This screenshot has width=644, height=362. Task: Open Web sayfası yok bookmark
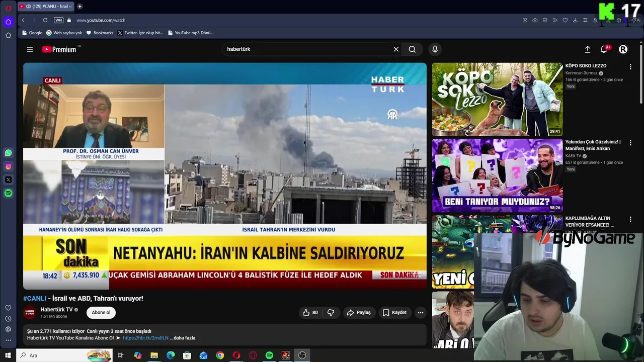pos(64,33)
